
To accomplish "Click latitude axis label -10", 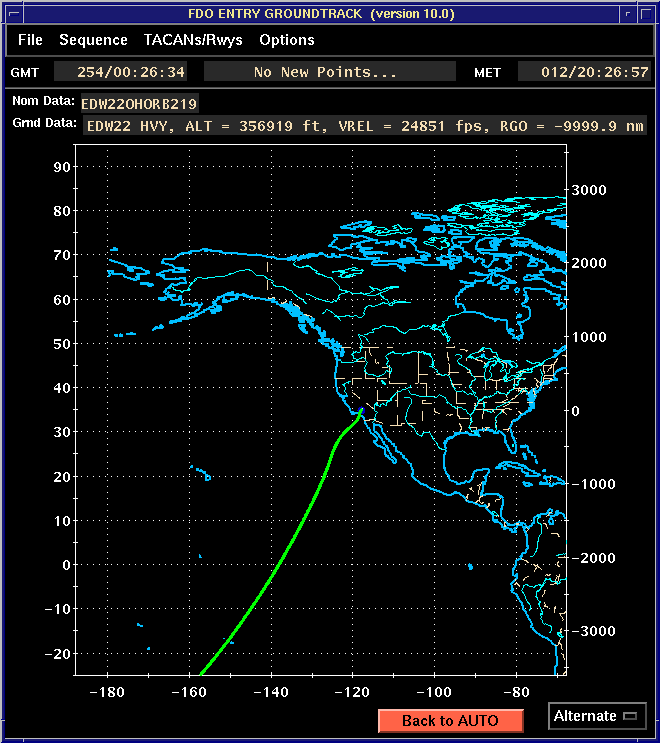I will [57, 609].
